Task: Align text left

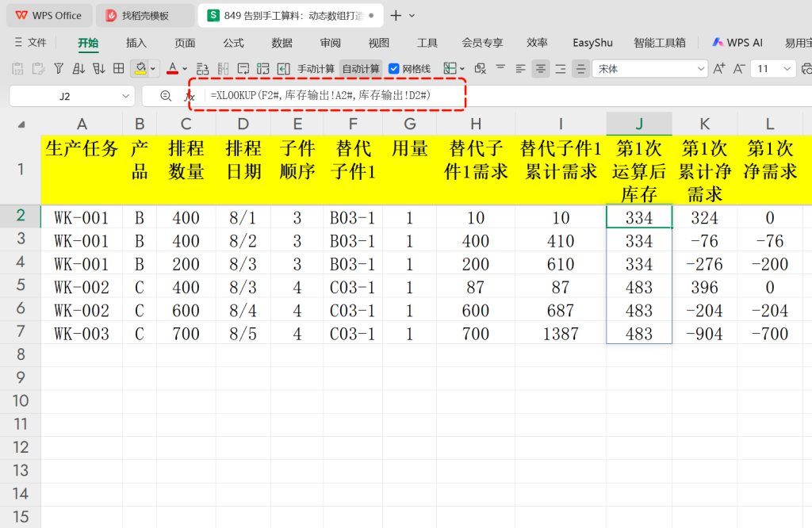Action: pyautogui.click(x=520, y=69)
